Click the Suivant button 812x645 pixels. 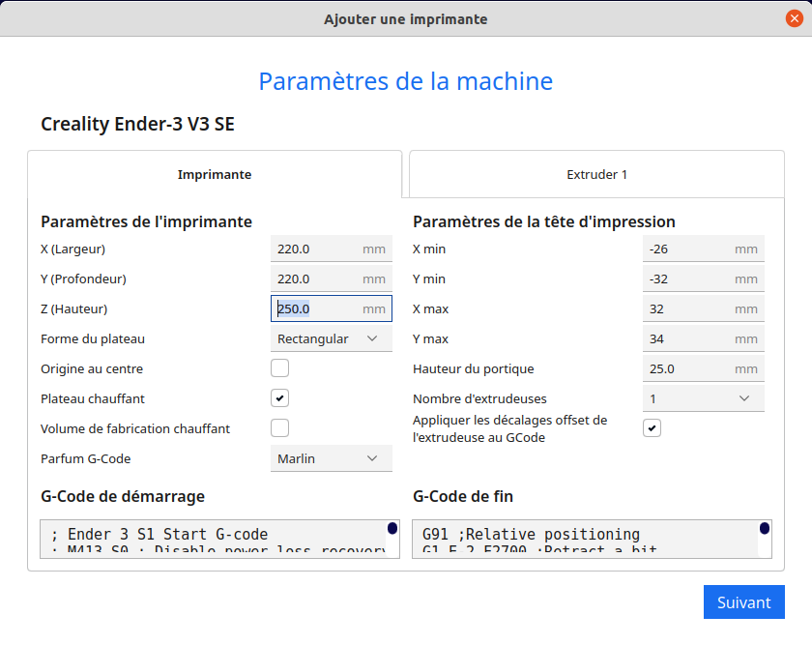[x=743, y=602]
